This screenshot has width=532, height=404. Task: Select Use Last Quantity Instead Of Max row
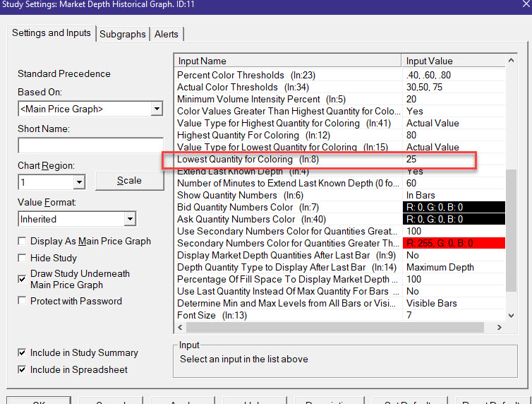(x=340, y=291)
